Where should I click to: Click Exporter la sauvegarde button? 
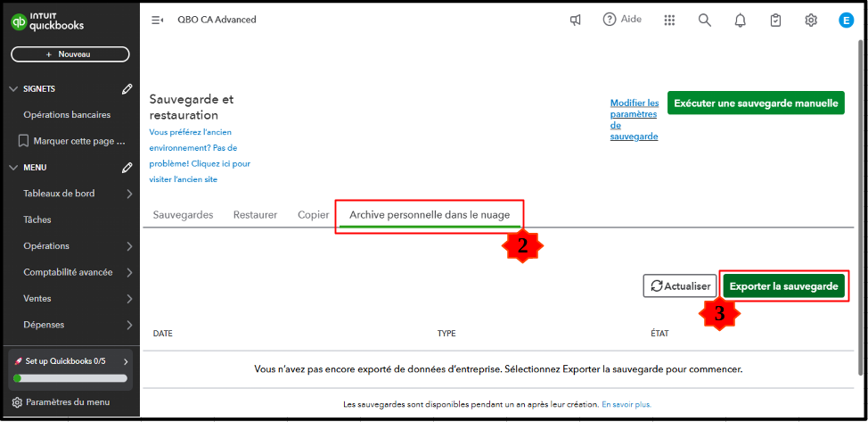click(783, 286)
